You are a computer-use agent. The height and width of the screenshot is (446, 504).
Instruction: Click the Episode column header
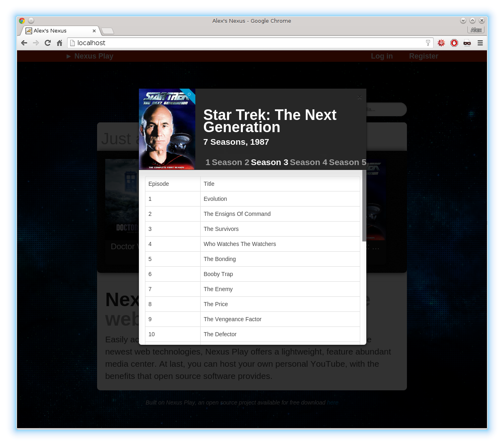click(173, 184)
